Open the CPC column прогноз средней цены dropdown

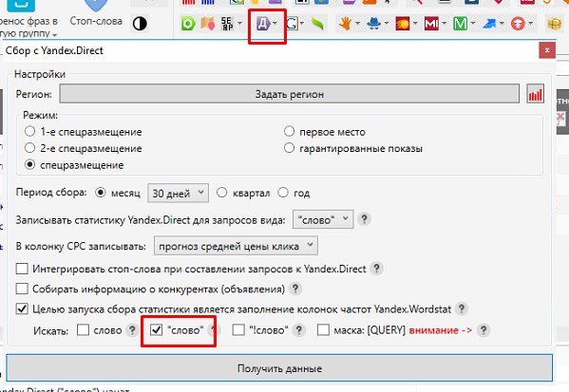tap(236, 246)
